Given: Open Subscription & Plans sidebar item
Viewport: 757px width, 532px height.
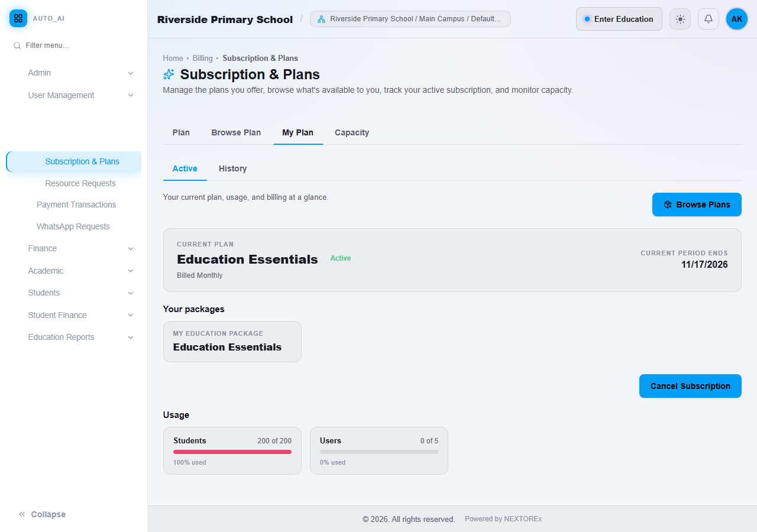Looking at the screenshot, I should click(74, 161).
